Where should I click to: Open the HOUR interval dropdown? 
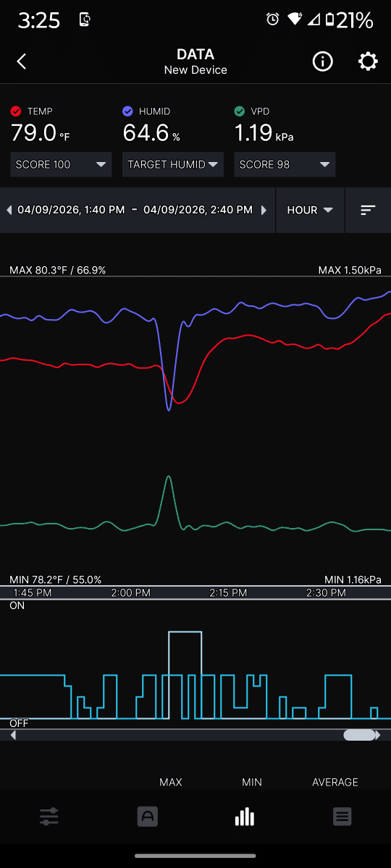[310, 210]
